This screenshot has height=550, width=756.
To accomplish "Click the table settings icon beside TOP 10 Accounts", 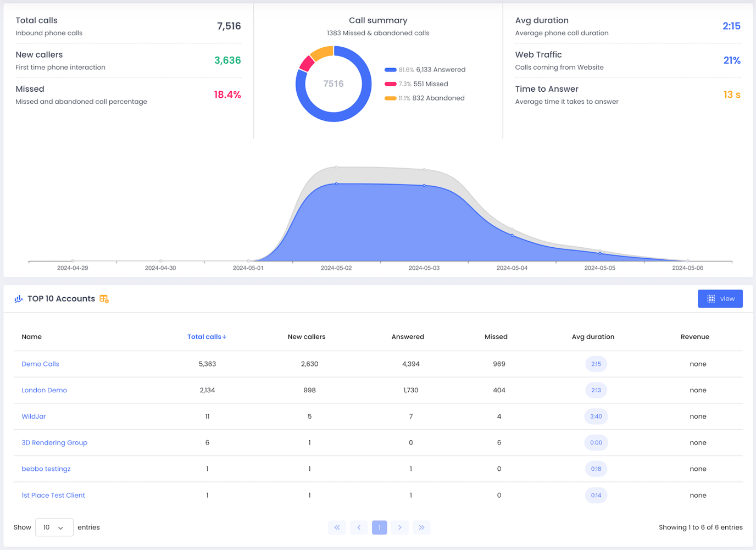I will click(x=104, y=299).
